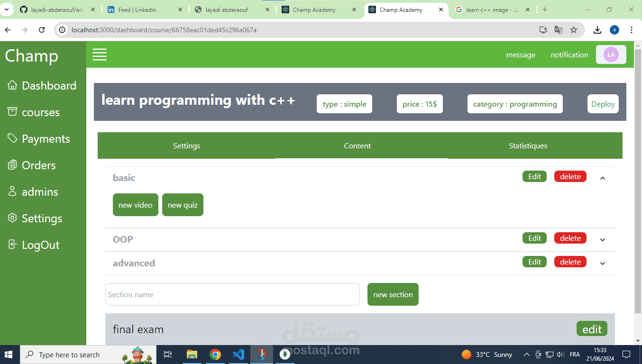Open courses in the sidebar
Viewport: 642px width, 364px height.
point(33,112)
